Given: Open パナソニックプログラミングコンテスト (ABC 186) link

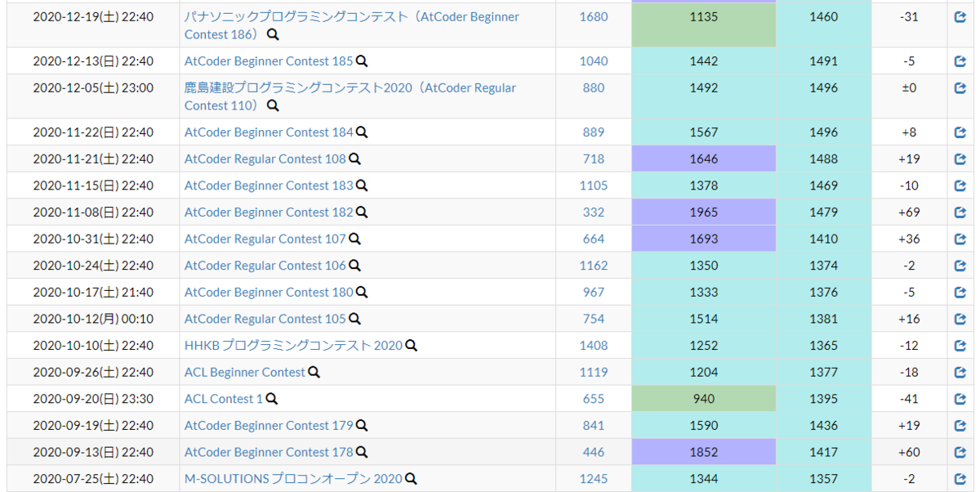Looking at the screenshot, I should pos(352,25).
